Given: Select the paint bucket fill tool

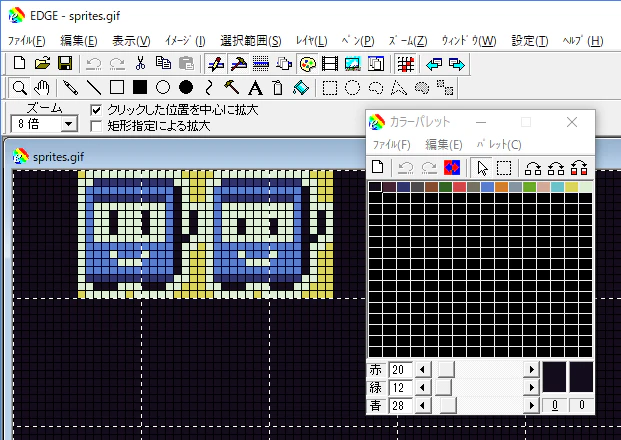Looking at the screenshot, I should pos(301,88).
